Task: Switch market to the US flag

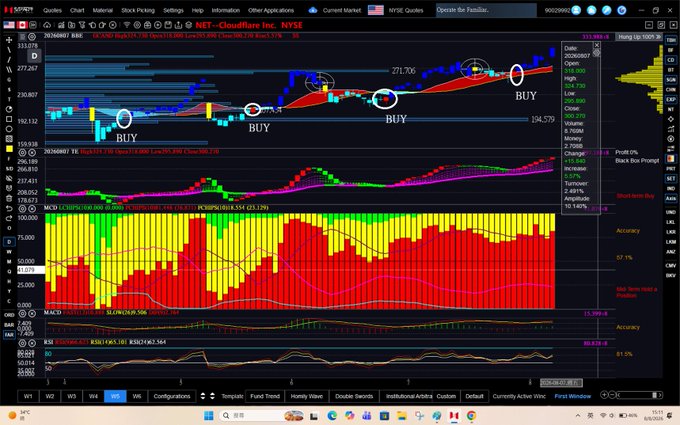Action: tap(9, 25)
